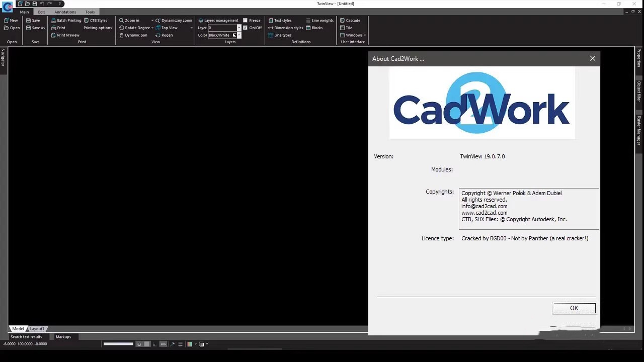Switch to Top View
644x362 pixels.
167,28
